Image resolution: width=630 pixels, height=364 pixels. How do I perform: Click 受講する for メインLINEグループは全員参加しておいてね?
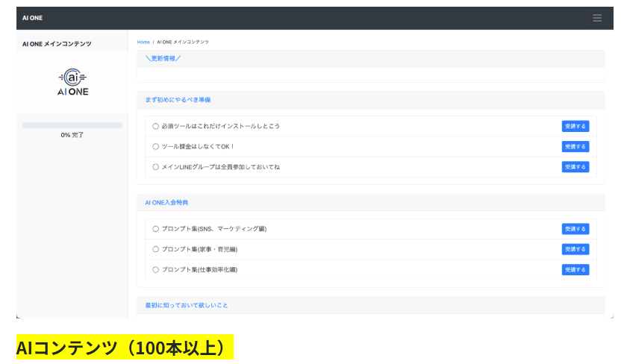576,167
